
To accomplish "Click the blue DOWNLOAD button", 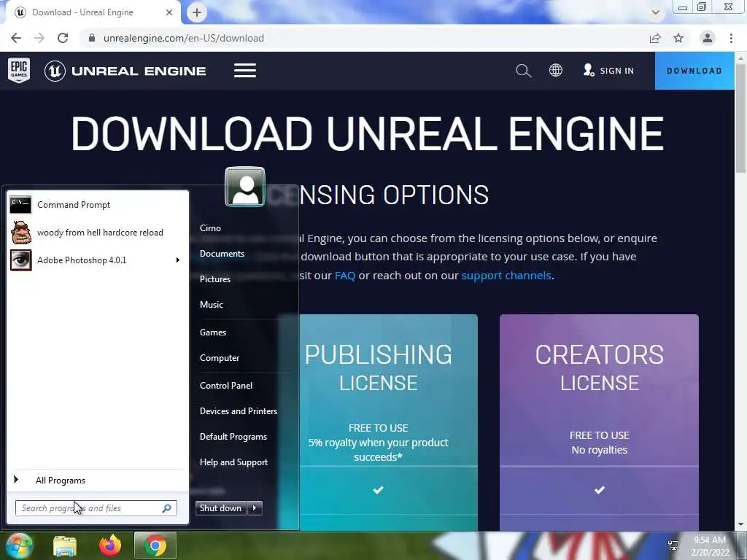I will coord(694,71).
